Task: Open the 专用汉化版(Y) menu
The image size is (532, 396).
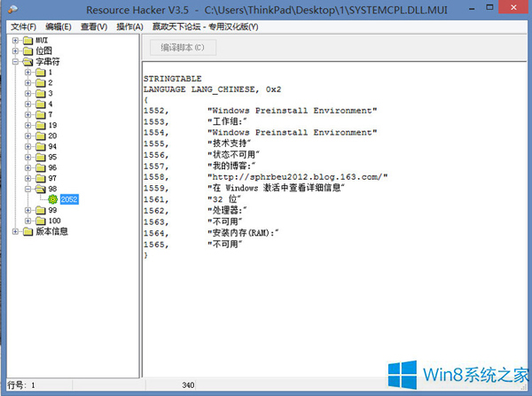Action: point(206,27)
